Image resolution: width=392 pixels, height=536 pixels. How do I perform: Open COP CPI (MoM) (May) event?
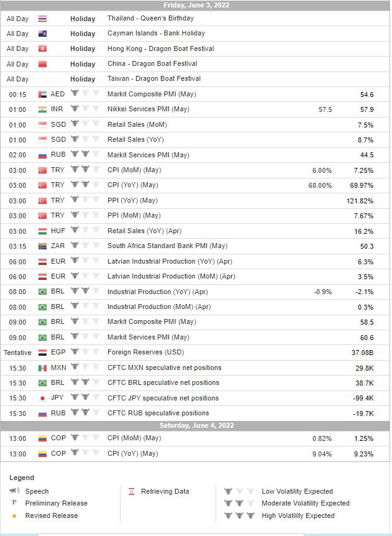click(x=134, y=438)
